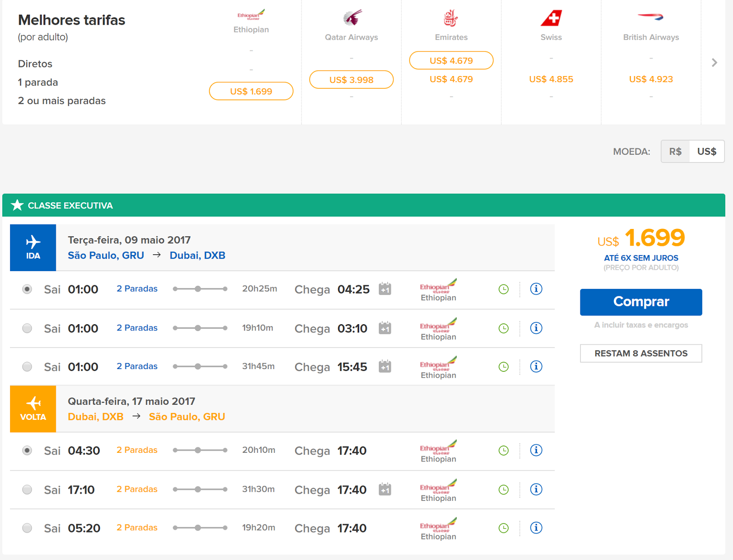Click +1 day calendar icon on 17:10 return flight
The width and height of the screenshot is (733, 560).
tap(385, 489)
